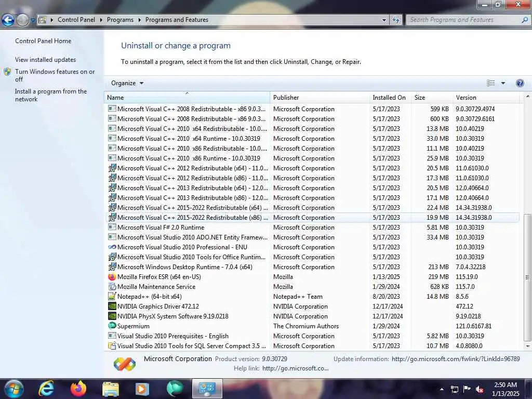Click the refresh button beside address bar
The image size is (532, 399).
click(x=395, y=20)
